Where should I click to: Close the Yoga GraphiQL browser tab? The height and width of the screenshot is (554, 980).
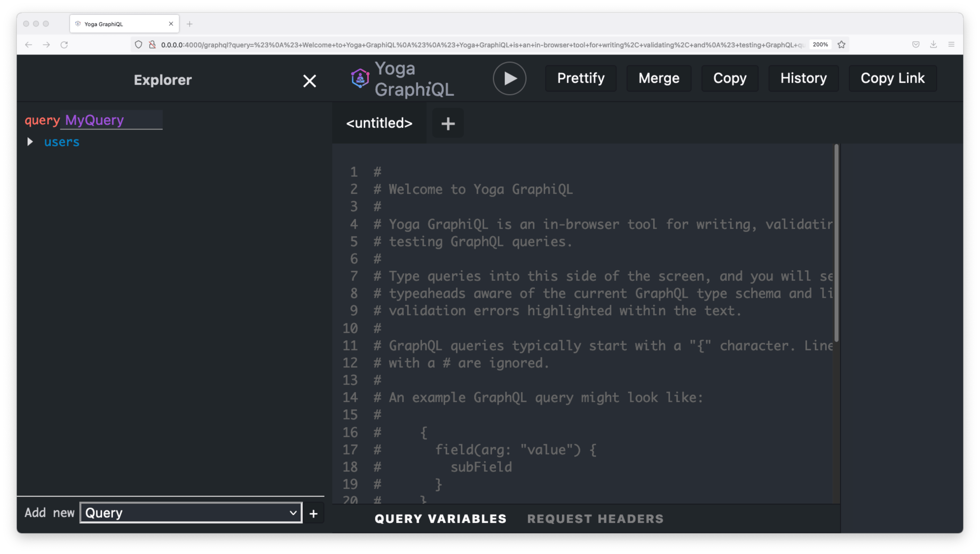[x=171, y=24]
